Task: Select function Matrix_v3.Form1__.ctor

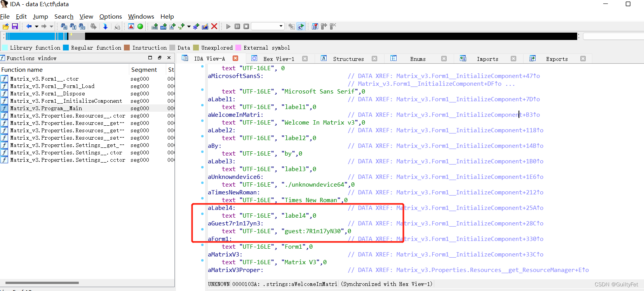Action: pos(44,79)
